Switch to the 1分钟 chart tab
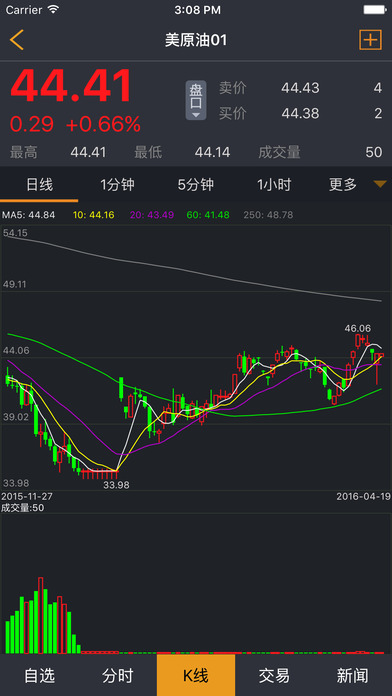Image resolution: width=392 pixels, height=696 pixels. point(117,184)
